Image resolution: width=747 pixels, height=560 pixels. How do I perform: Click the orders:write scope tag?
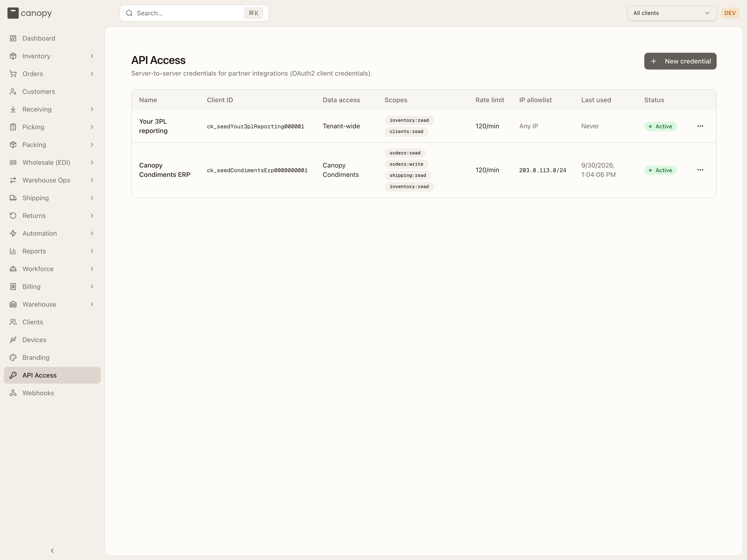[x=406, y=164]
